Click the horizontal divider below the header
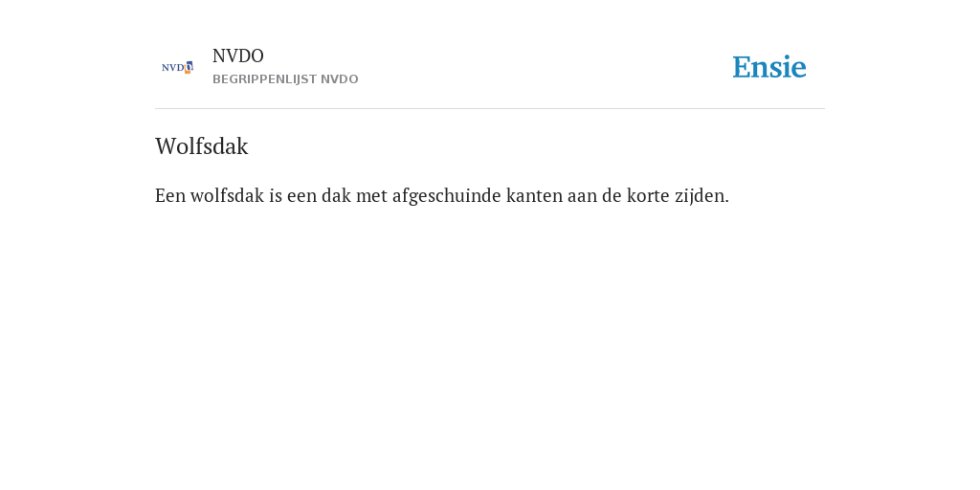Screen dimensions: 980x490 (x=490, y=109)
